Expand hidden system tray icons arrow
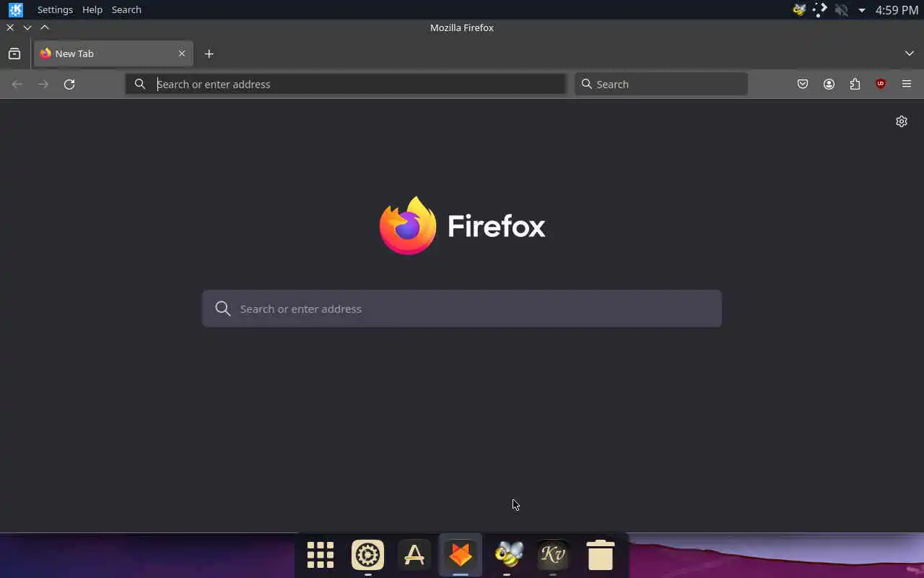Viewport: 924px width, 578px height. [x=862, y=10]
